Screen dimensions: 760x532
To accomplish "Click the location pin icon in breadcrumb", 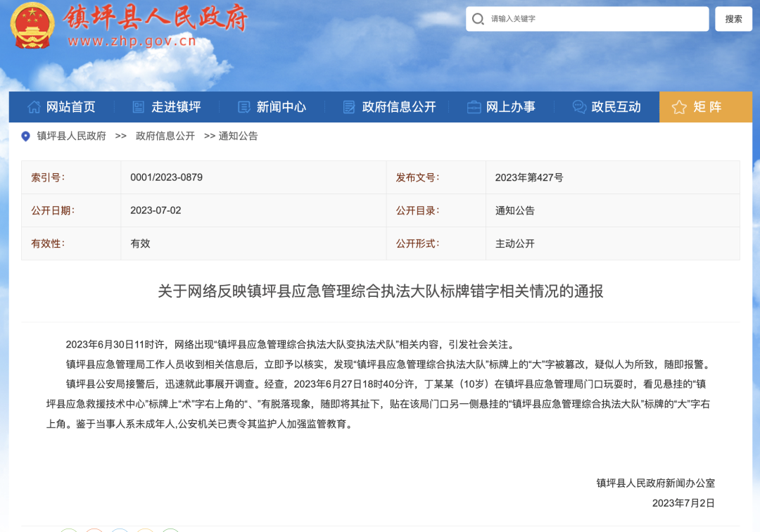I will [26, 137].
